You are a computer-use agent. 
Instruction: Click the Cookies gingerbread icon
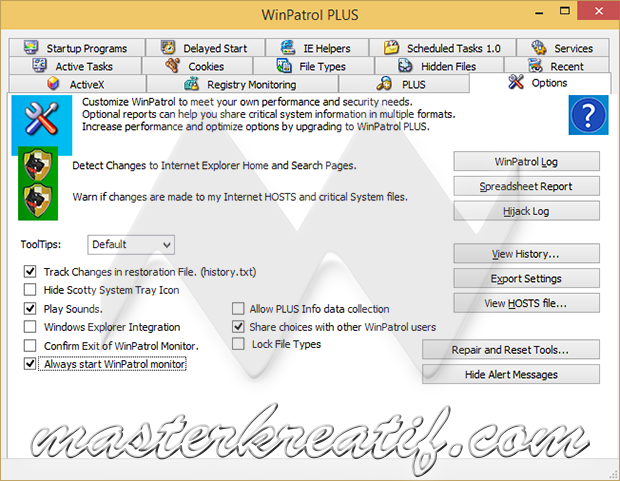tap(172, 65)
